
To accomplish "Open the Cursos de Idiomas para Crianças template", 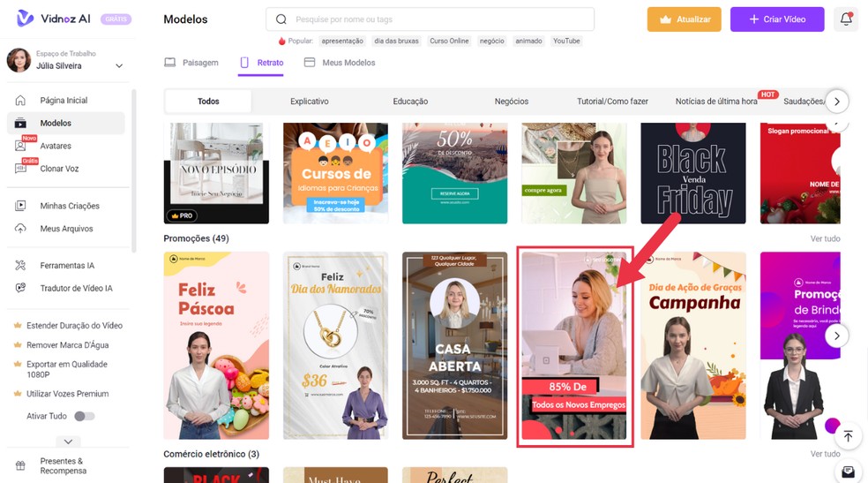I will (x=335, y=173).
